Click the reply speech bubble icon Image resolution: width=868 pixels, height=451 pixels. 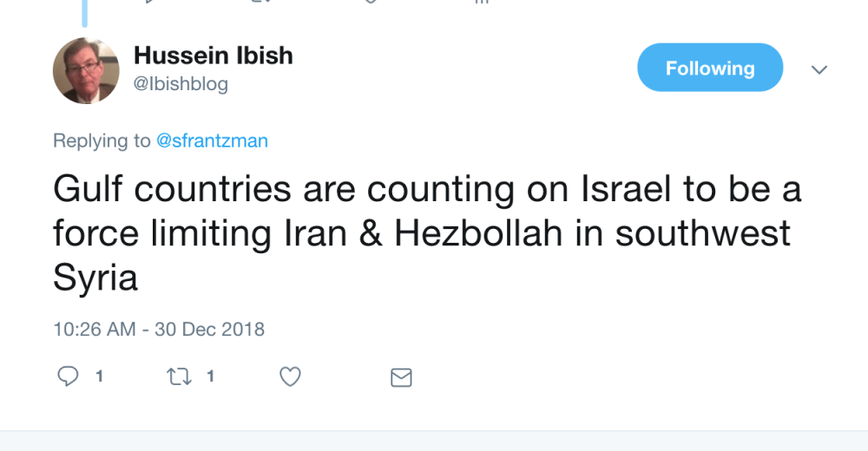click(x=67, y=376)
